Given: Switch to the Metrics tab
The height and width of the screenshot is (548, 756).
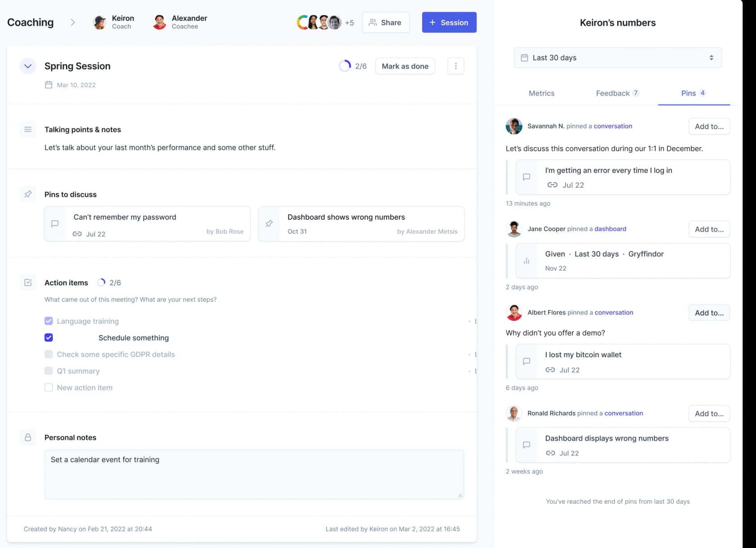Looking at the screenshot, I should click(x=541, y=93).
